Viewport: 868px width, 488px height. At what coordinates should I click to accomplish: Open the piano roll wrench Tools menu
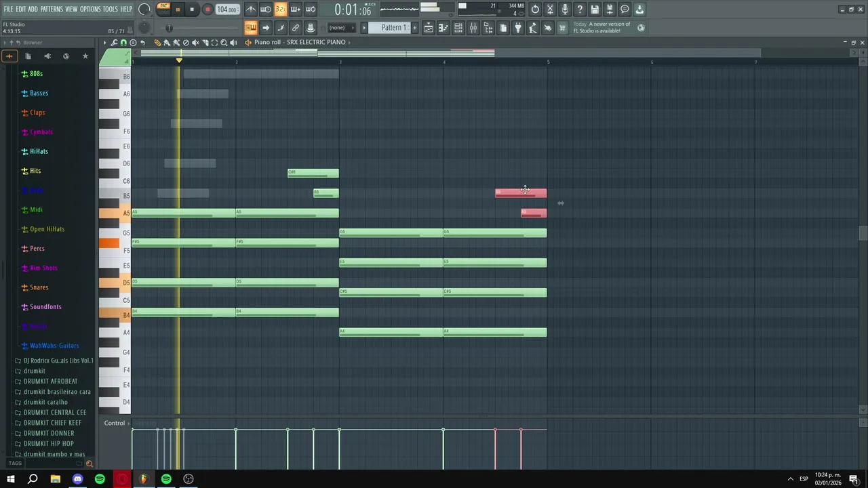click(x=114, y=42)
